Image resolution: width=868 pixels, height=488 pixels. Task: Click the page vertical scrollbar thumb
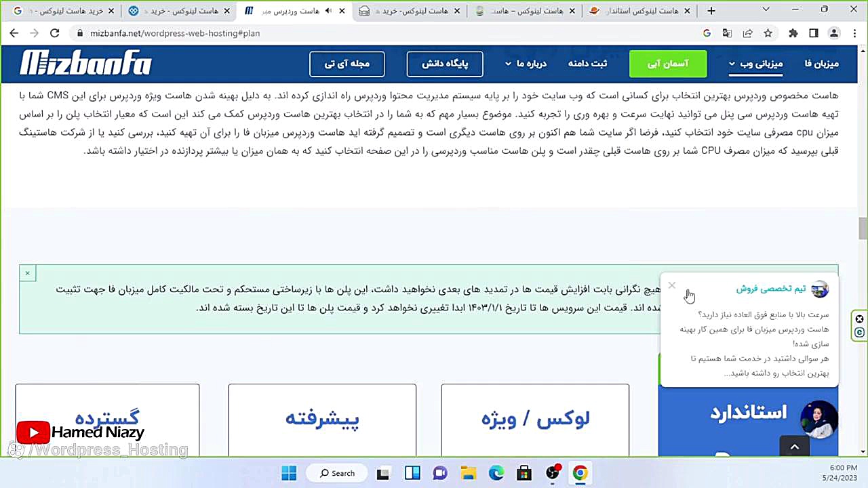[863, 228]
